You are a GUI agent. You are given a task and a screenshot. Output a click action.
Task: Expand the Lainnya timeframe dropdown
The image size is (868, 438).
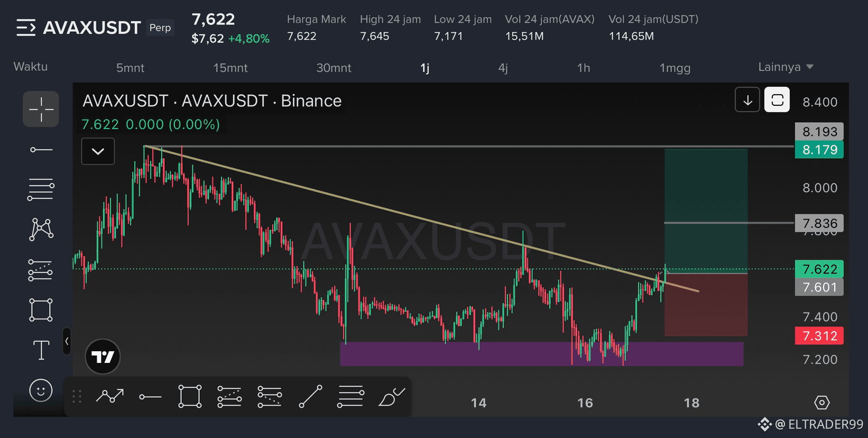coord(786,67)
